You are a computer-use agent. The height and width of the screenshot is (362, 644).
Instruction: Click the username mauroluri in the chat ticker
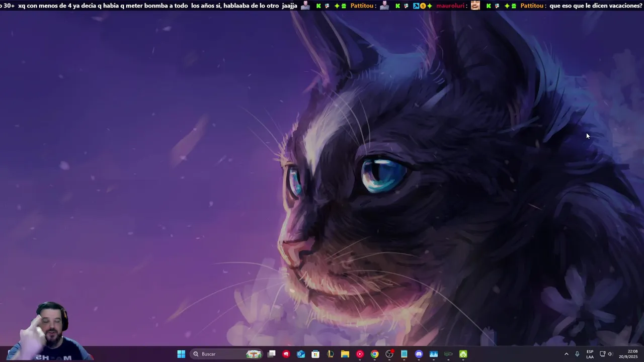pos(451,6)
